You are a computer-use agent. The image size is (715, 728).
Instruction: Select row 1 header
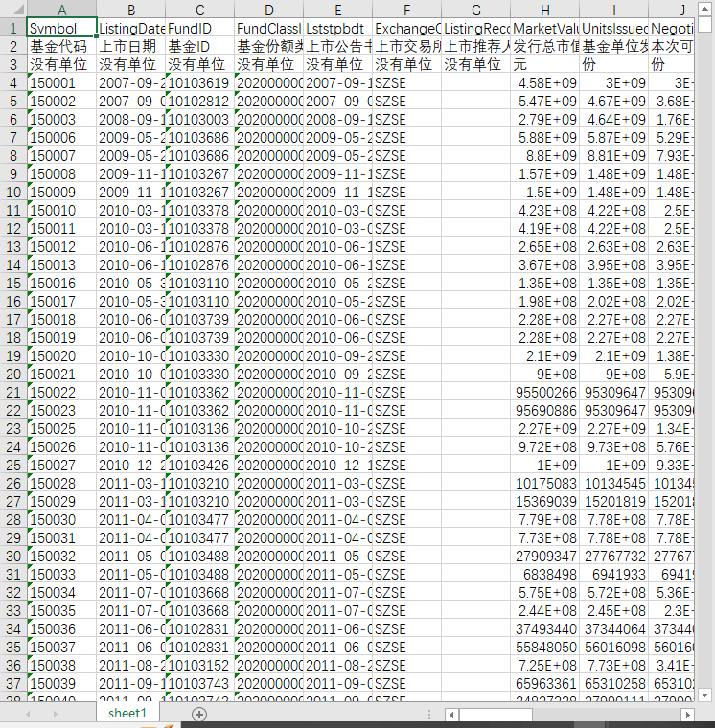point(13,29)
